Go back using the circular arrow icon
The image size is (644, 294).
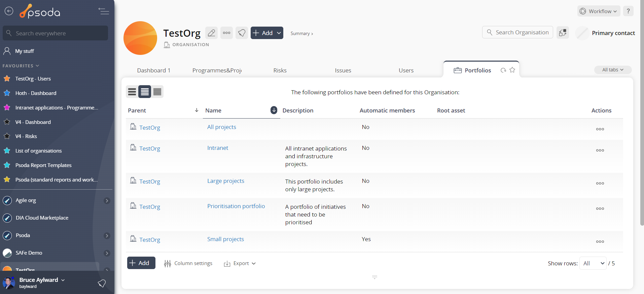click(x=9, y=11)
